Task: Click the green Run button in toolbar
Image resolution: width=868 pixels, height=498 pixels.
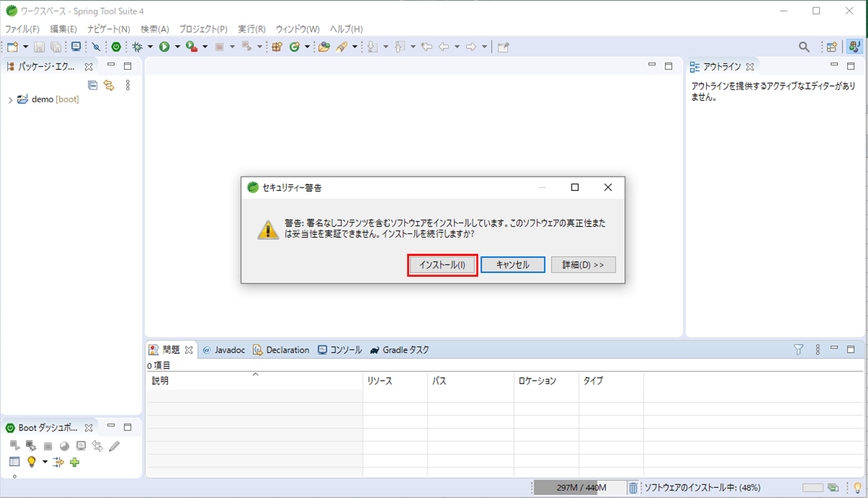Action: [x=164, y=47]
